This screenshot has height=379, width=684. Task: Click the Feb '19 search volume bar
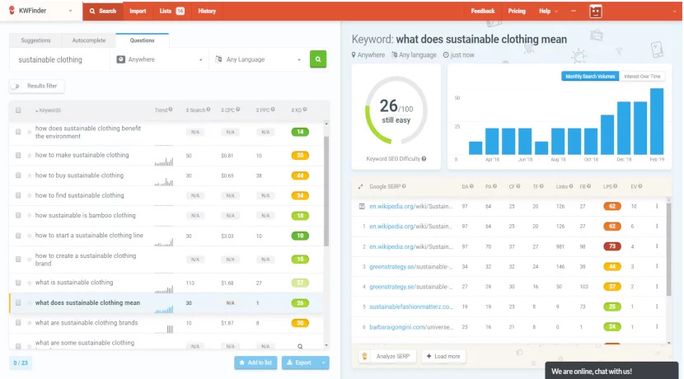(x=657, y=121)
